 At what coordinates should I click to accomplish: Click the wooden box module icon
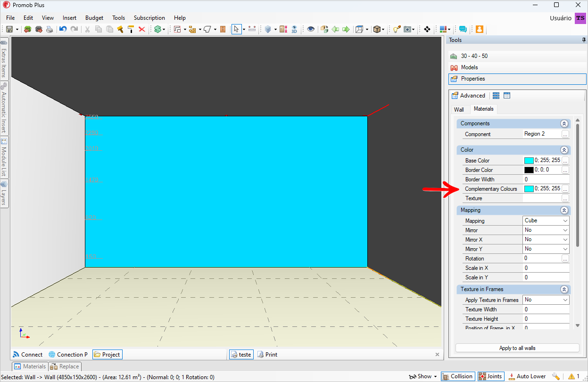coord(377,29)
